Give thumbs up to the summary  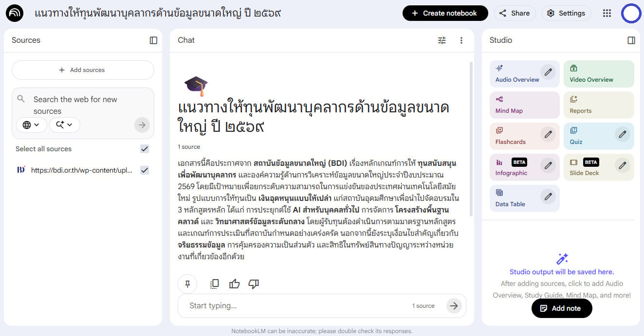click(x=235, y=284)
